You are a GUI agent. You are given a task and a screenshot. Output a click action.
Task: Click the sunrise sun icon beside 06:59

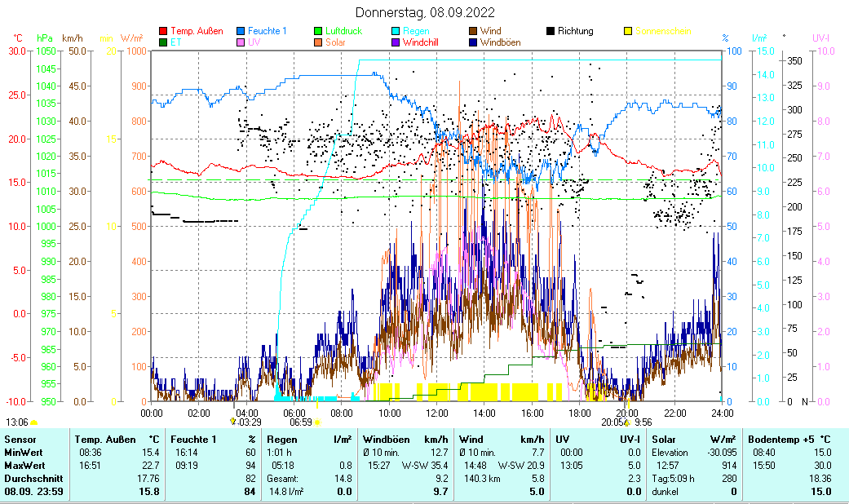[x=317, y=422]
